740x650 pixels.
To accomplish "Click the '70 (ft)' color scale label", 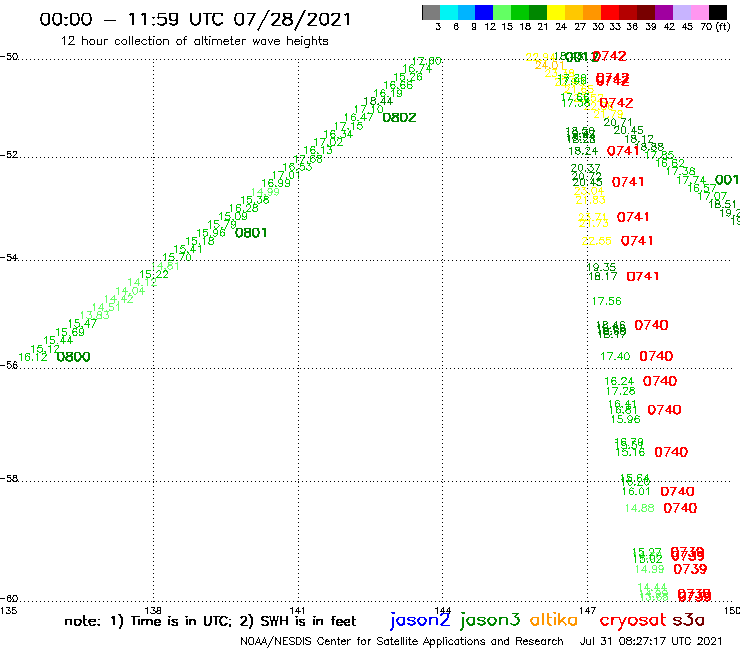I will click(x=716, y=27).
